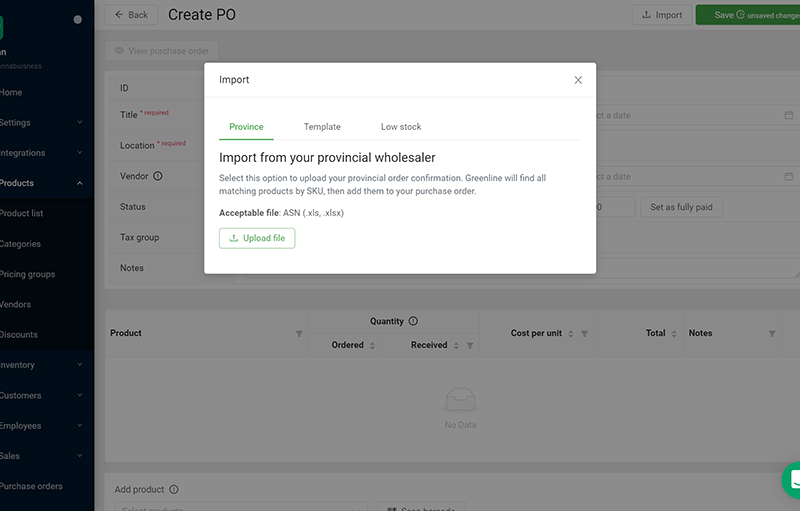Click the Add product info icon

173,489
